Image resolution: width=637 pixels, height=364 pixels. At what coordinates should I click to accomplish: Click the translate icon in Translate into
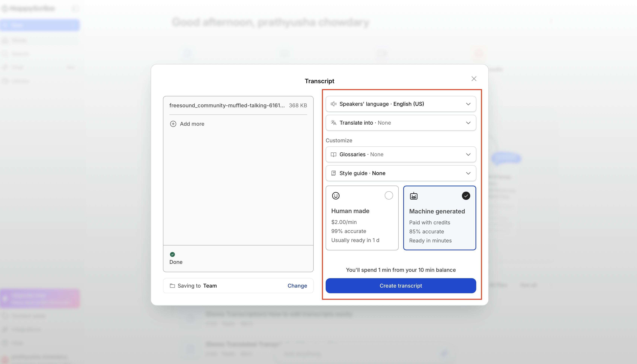[x=334, y=123]
